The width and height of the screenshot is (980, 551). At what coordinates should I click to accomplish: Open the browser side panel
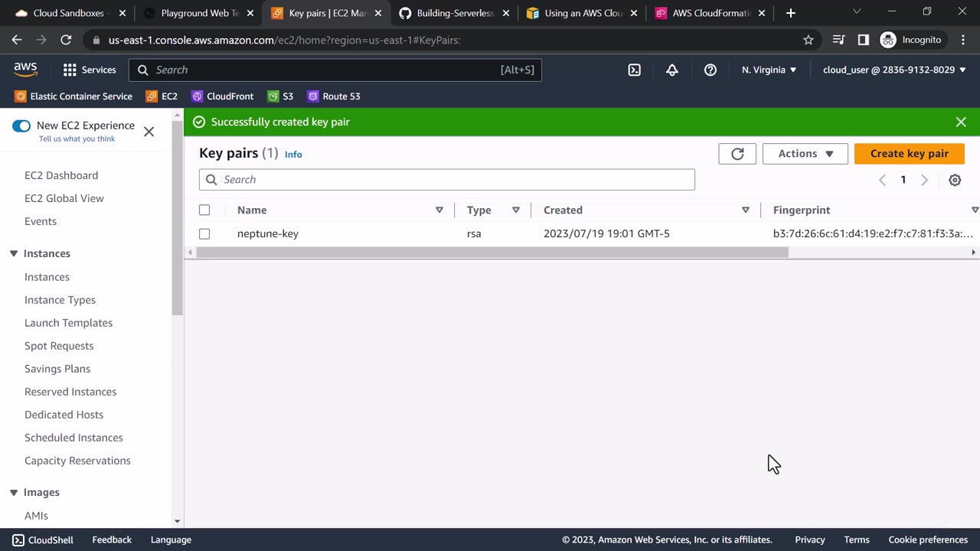[x=864, y=40]
